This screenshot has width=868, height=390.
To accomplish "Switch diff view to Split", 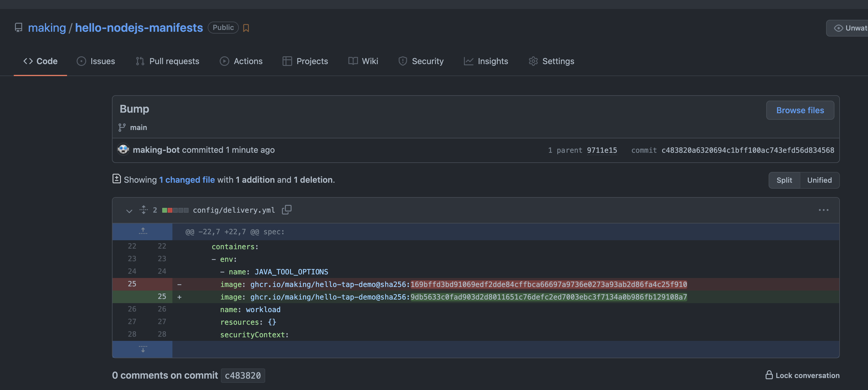I will [x=784, y=180].
